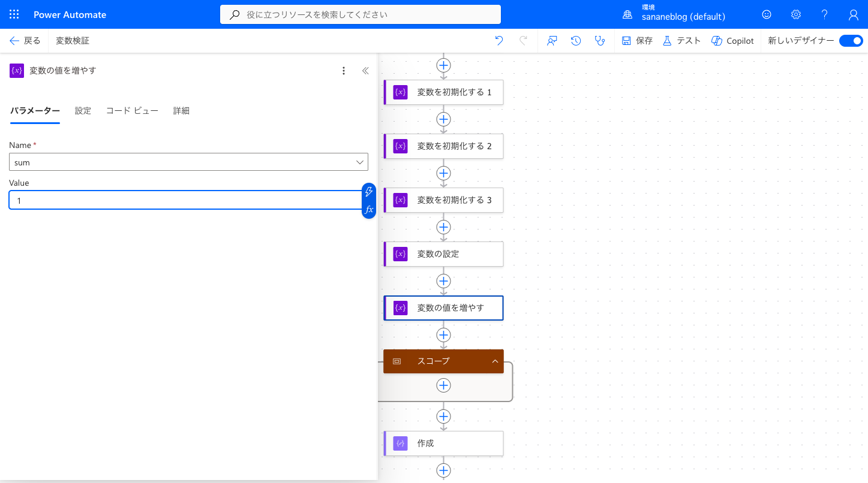The width and height of the screenshot is (868, 483).
Task: Open the help question mark icon
Action: (x=825, y=14)
